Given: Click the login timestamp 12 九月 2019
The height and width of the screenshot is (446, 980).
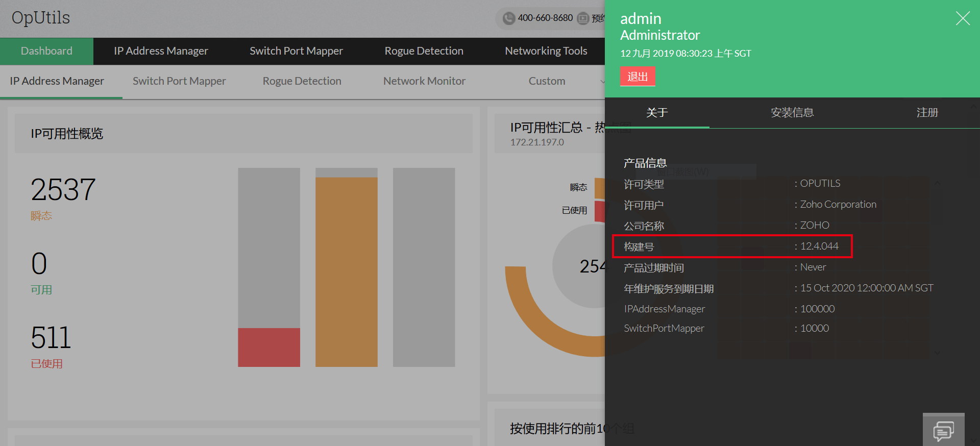Looking at the screenshot, I should pos(685,54).
